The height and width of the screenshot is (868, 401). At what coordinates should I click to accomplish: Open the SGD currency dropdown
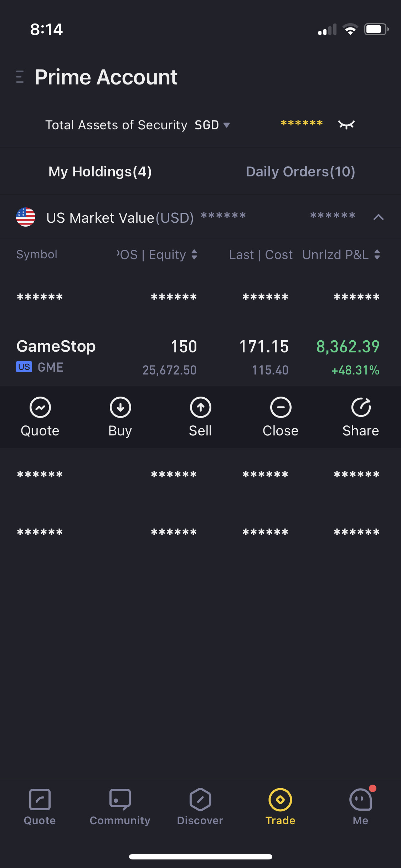(212, 125)
